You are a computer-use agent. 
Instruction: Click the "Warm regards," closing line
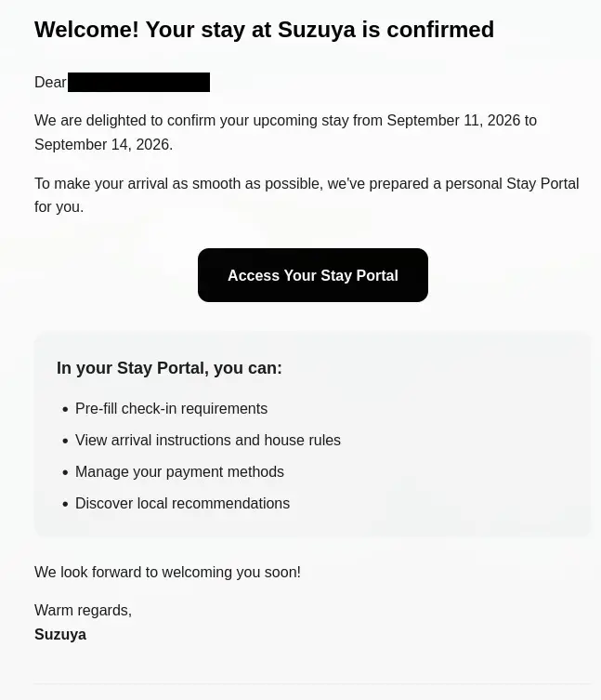click(83, 611)
